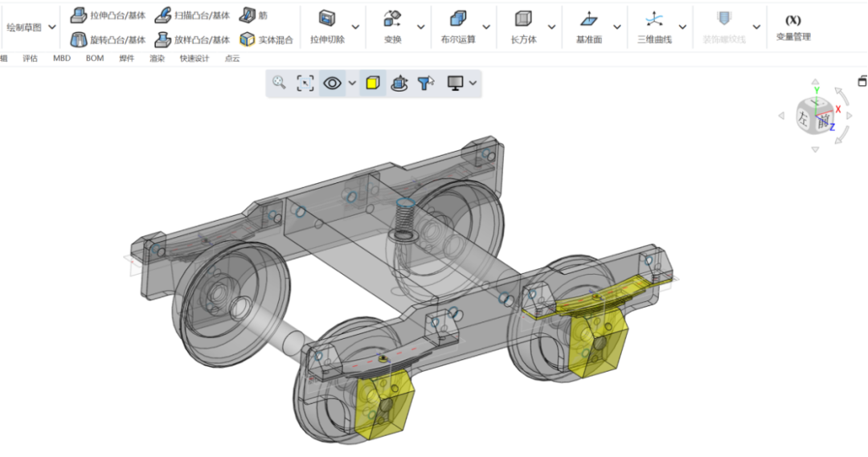
Task: Click the up arrow above the view cube
Action: tap(816, 82)
